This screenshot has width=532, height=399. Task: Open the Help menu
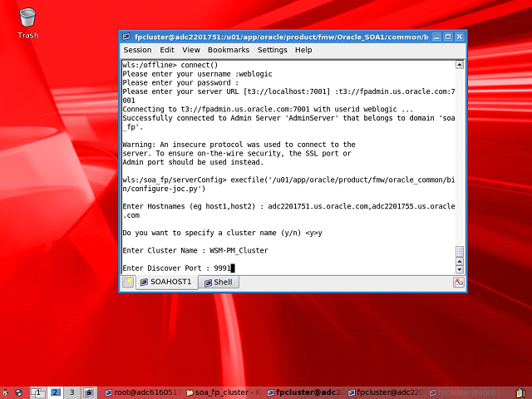coord(303,50)
